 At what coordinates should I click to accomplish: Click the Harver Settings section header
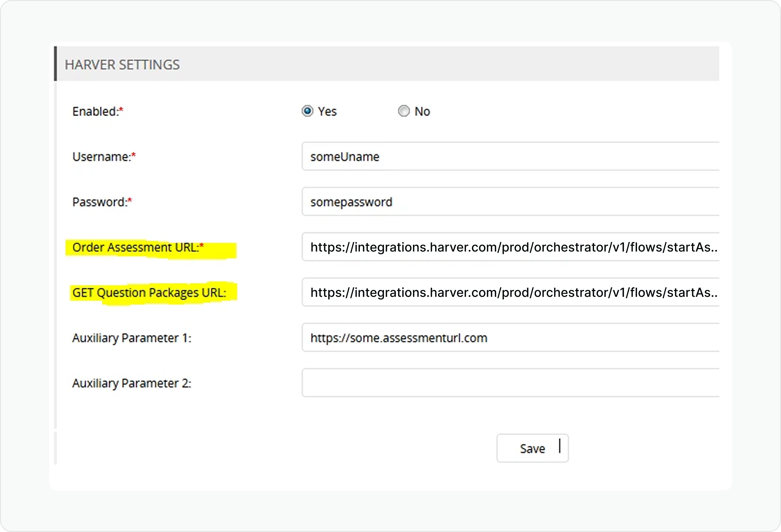[x=122, y=65]
